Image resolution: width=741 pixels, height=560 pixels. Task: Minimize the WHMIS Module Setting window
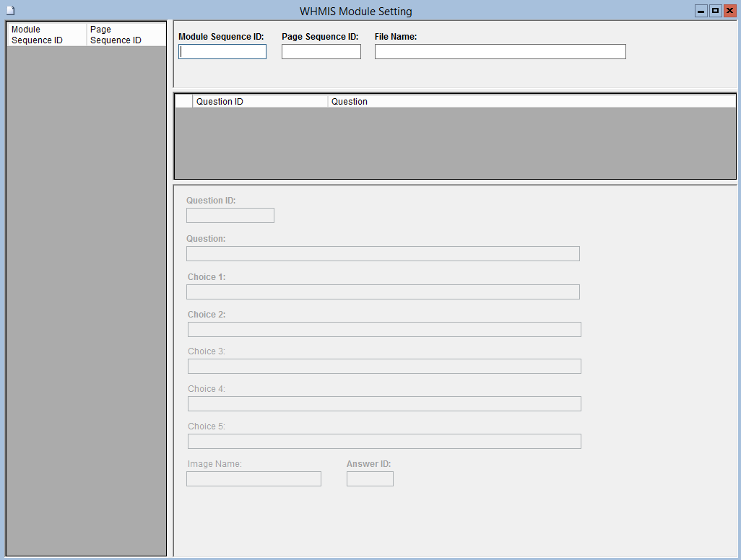[701, 11]
